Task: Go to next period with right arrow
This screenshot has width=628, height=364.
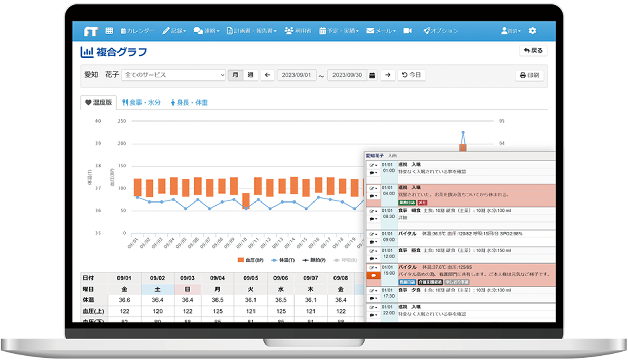Action: tap(388, 75)
